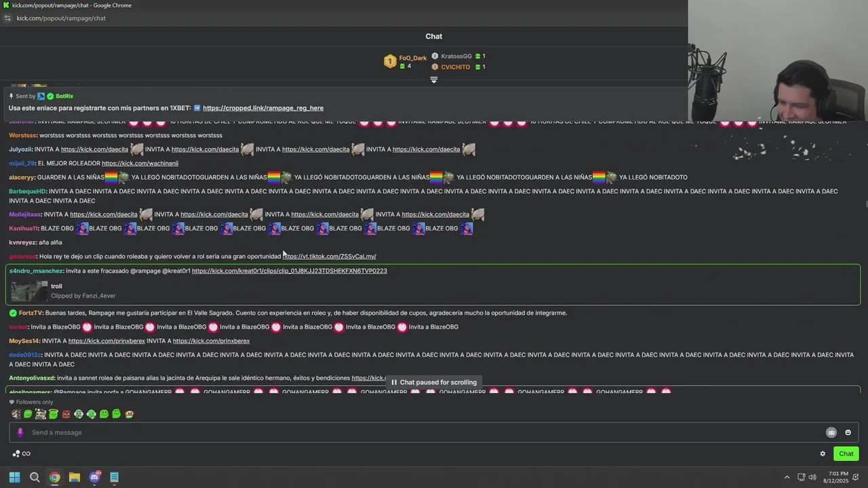Image resolution: width=868 pixels, height=488 pixels.
Task: Pick the first quick emote in the row
Action: tap(16, 414)
